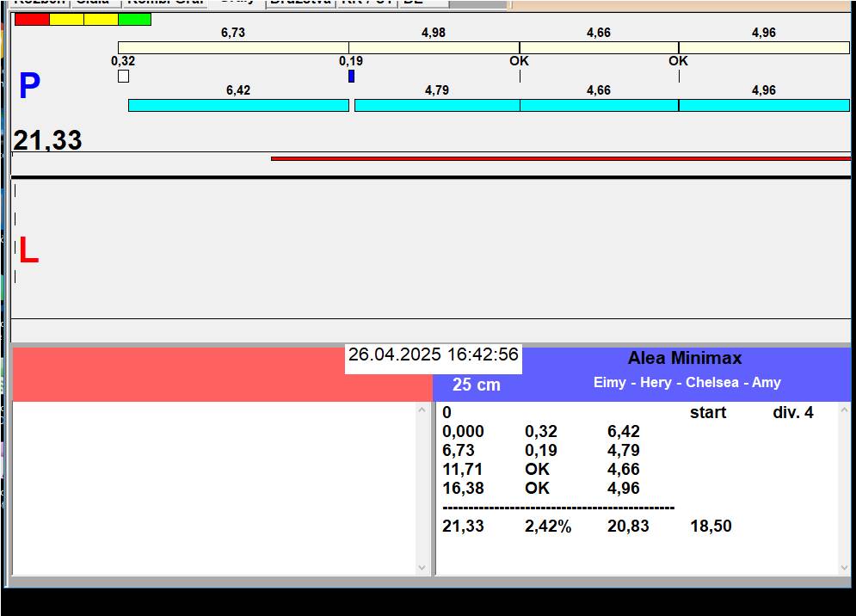Select the cream split bar labeled 4,98
The height and width of the screenshot is (616, 856).
[434, 47]
